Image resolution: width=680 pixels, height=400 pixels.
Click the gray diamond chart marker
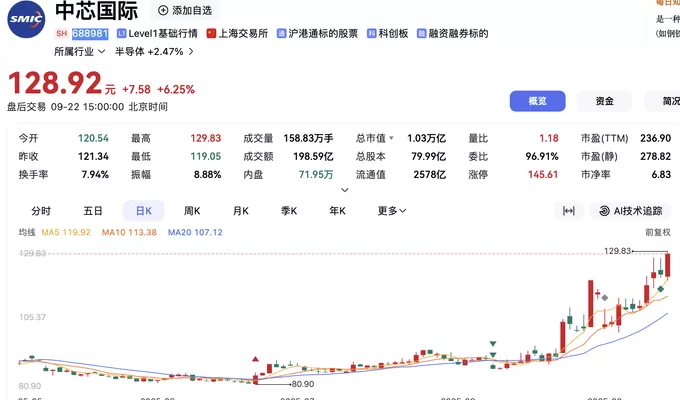coord(605,298)
